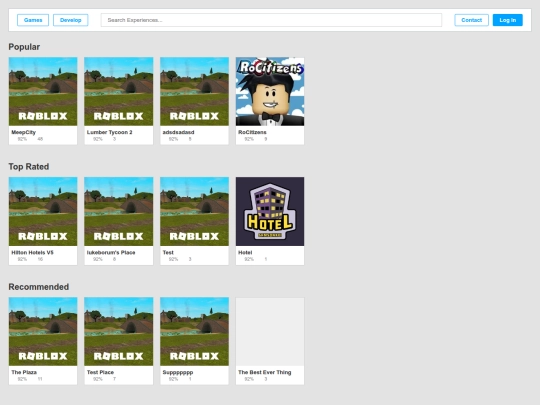Open the blank The Best Ever Thing thumbnail
This screenshot has height=405, width=540.
(270, 331)
